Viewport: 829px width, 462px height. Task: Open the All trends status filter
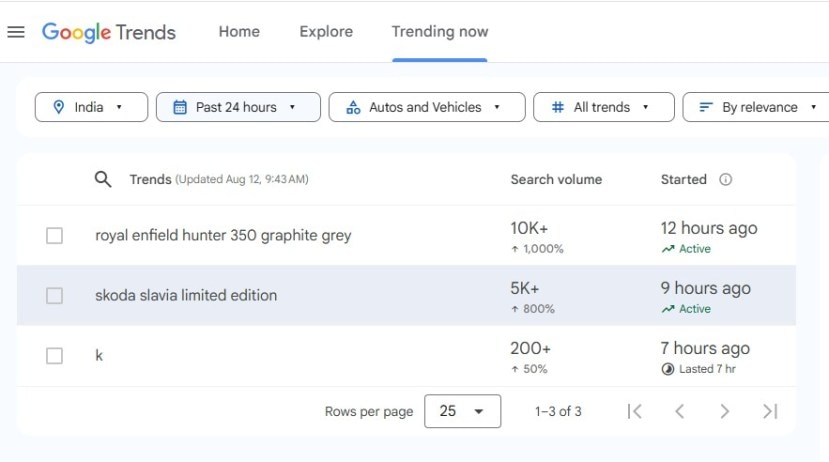pyautogui.click(x=604, y=107)
